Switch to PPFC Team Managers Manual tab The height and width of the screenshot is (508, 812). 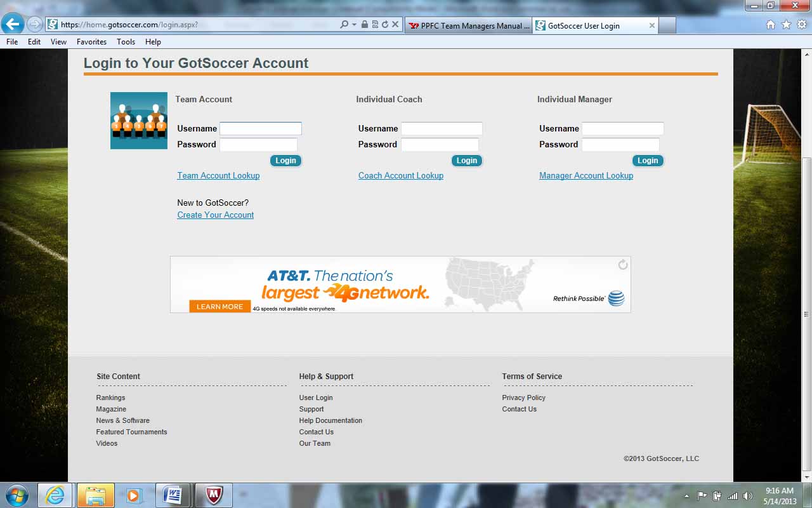tap(468, 26)
